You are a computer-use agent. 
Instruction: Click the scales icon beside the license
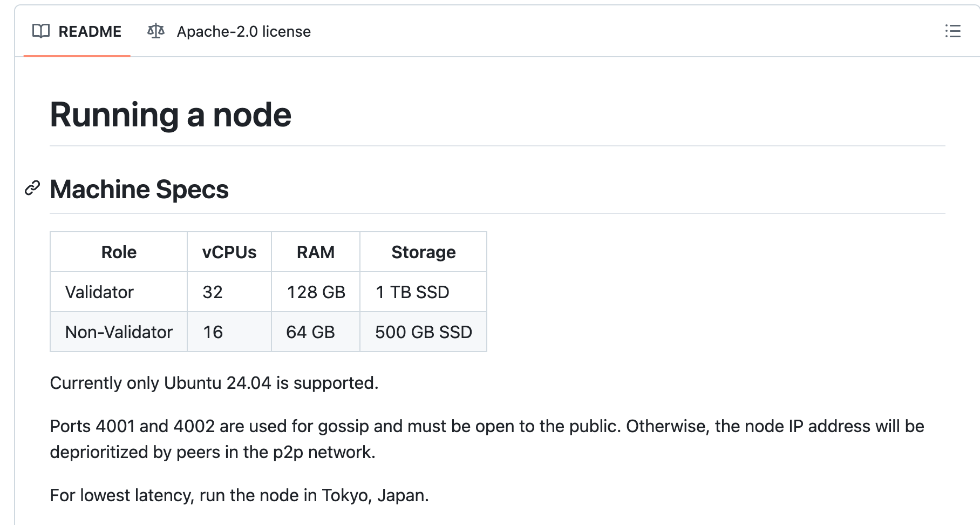[x=156, y=31]
